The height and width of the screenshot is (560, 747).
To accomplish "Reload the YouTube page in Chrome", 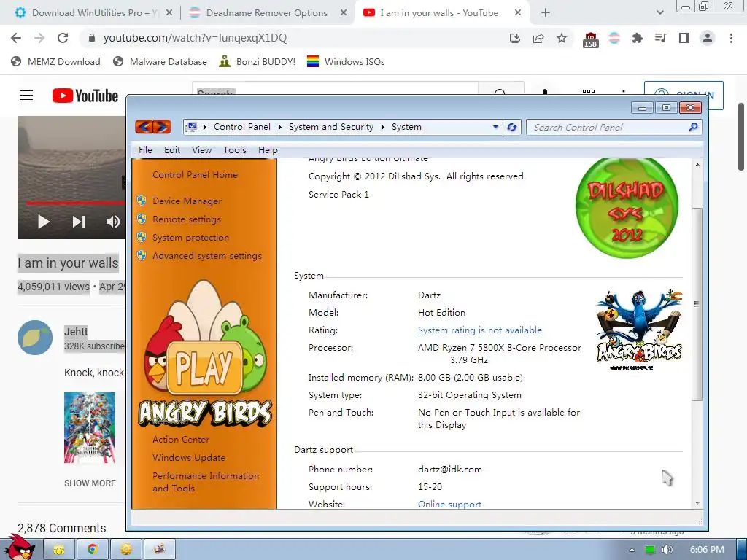I will [63, 38].
